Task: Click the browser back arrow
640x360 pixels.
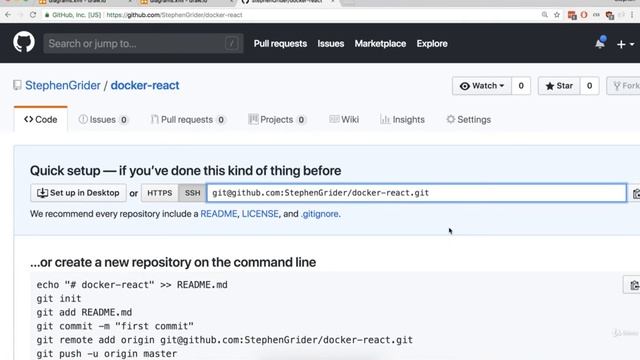Action: click(x=8, y=15)
